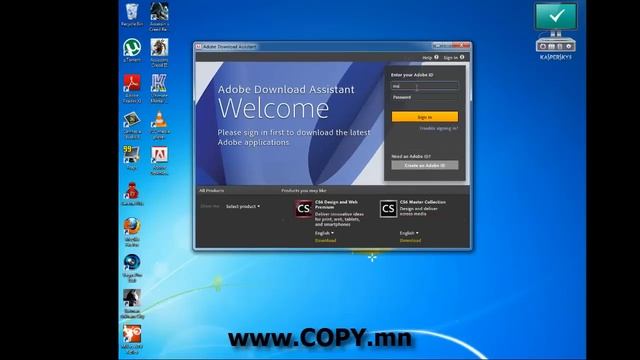Click the yellow Sign in button
Screen dimensions: 640x360
point(424,117)
